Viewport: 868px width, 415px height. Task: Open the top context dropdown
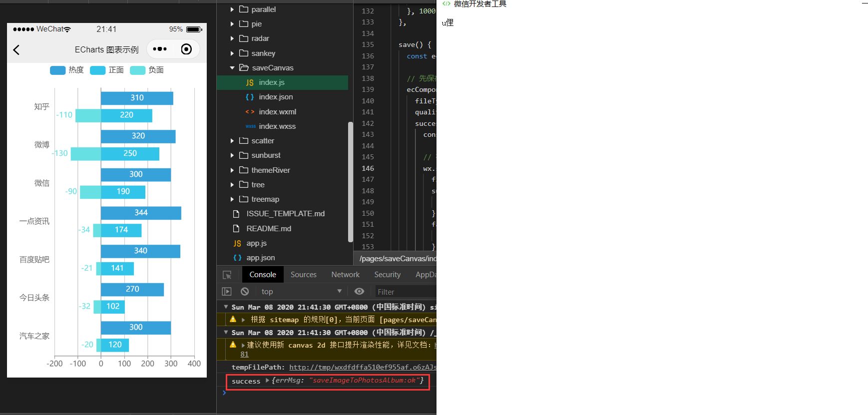click(301, 292)
